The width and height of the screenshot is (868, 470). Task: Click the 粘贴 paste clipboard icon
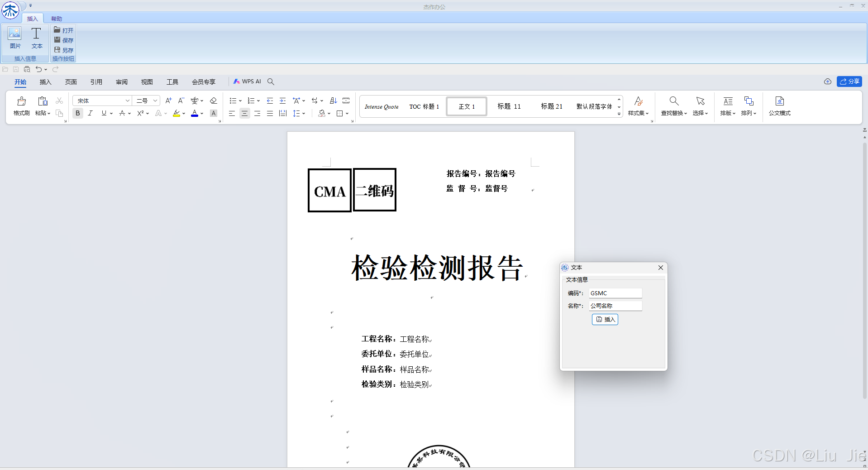[43, 101]
